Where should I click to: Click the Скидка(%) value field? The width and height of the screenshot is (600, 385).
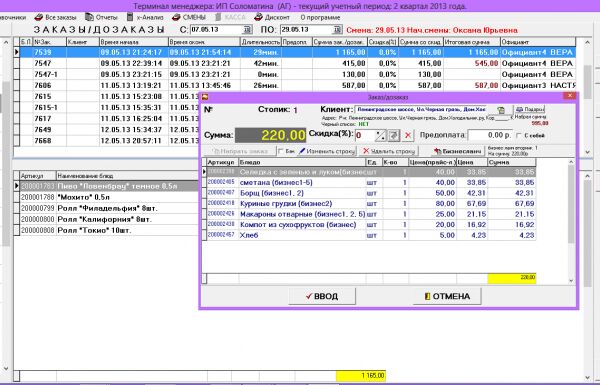pyautogui.click(x=365, y=135)
